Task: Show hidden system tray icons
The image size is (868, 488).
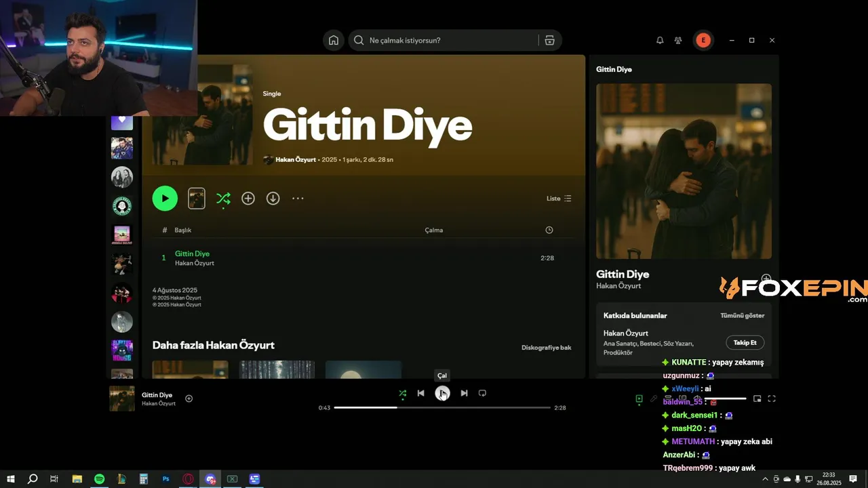Action: point(766,479)
